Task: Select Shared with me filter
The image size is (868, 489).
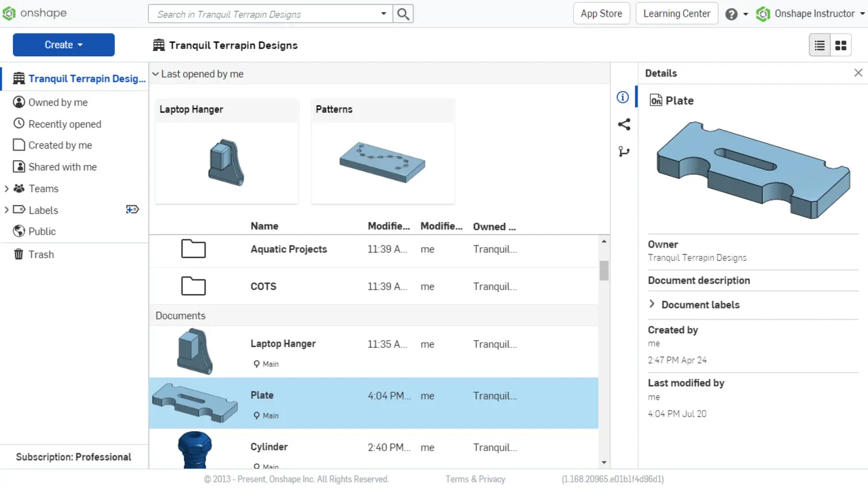Action: click(x=62, y=167)
